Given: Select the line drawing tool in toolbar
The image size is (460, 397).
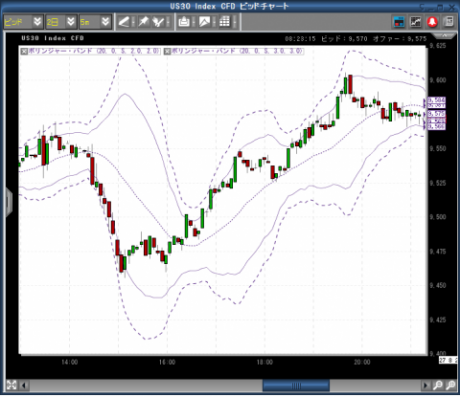Looking at the screenshot, I should [124, 22].
